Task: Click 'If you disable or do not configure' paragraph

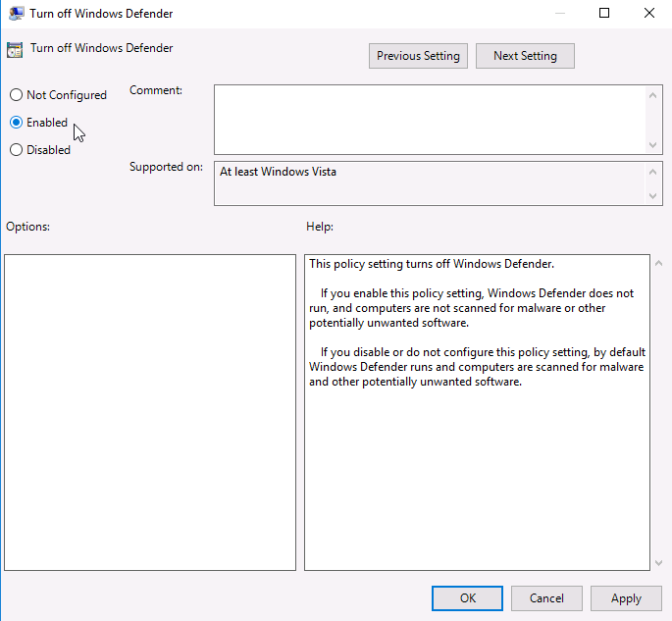Action: [477, 367]
